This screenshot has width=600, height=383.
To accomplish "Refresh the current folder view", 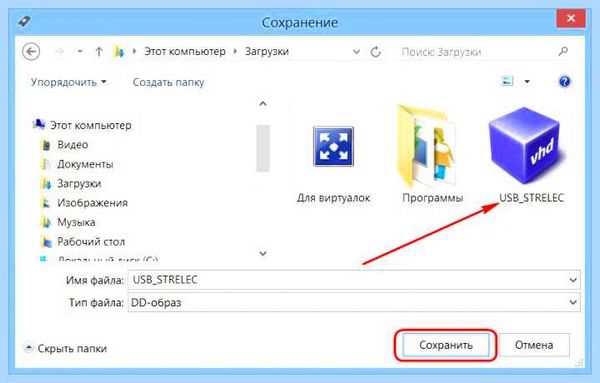I will tap(376, 51).
